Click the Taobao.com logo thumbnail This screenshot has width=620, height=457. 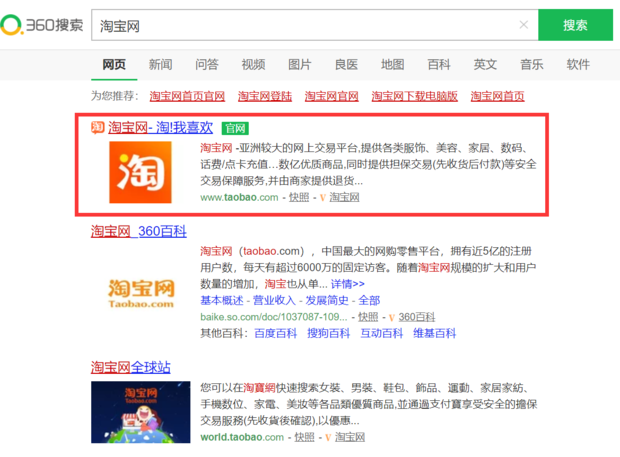coord(141,293)
